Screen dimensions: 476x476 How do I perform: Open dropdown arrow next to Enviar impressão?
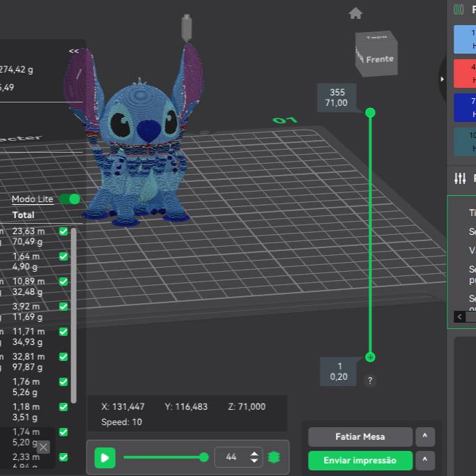425,460
